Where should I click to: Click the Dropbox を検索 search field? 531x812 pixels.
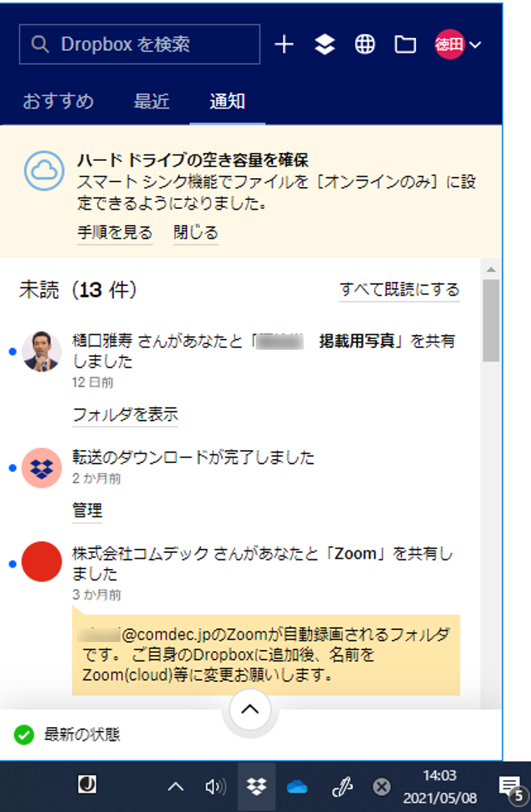pyautogui.click(x=140, y=45)
